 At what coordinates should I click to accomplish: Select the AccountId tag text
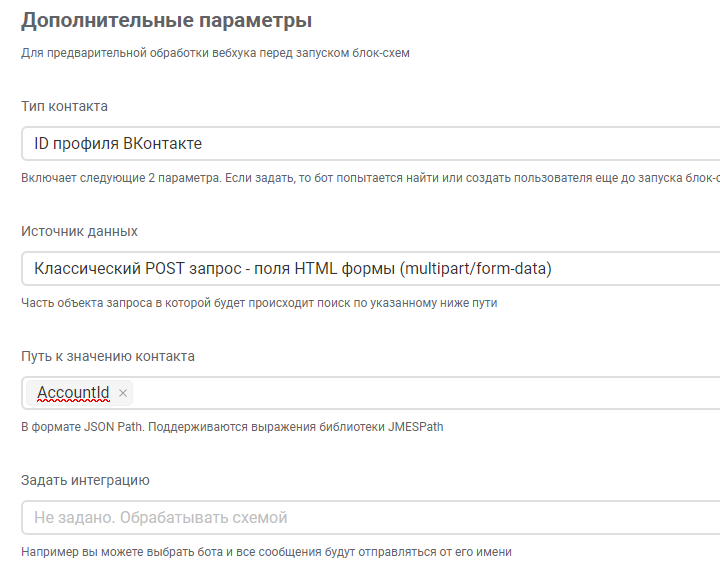73,393
